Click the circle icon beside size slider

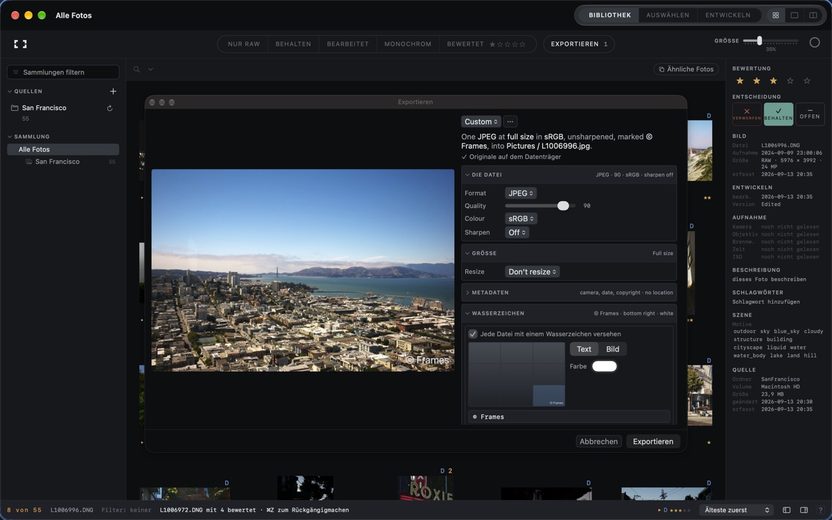[814, 42]
